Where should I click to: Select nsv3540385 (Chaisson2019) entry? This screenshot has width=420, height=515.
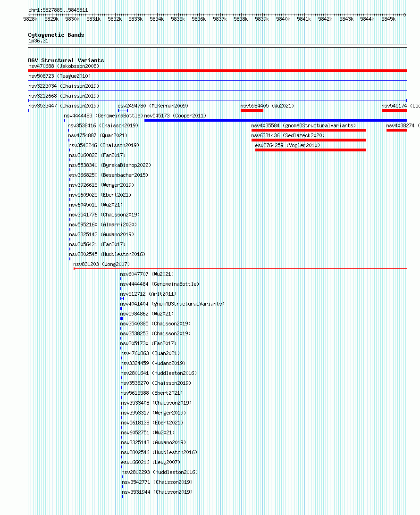155,324
